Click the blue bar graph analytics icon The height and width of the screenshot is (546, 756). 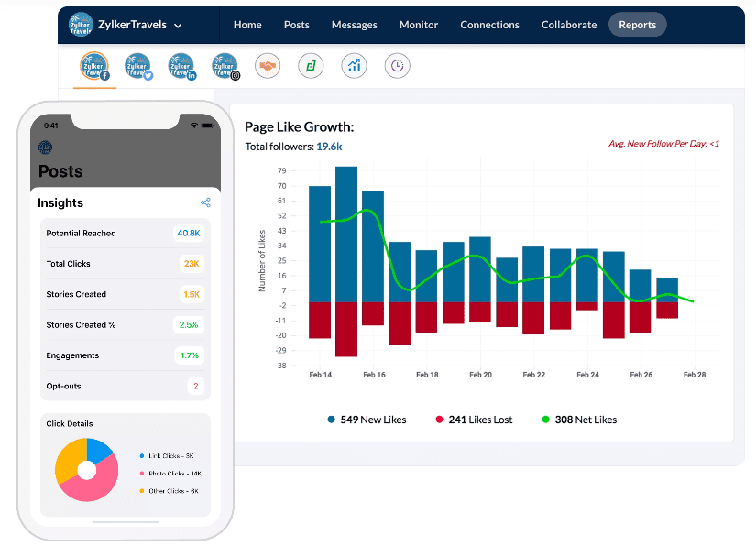pos(355,66)
